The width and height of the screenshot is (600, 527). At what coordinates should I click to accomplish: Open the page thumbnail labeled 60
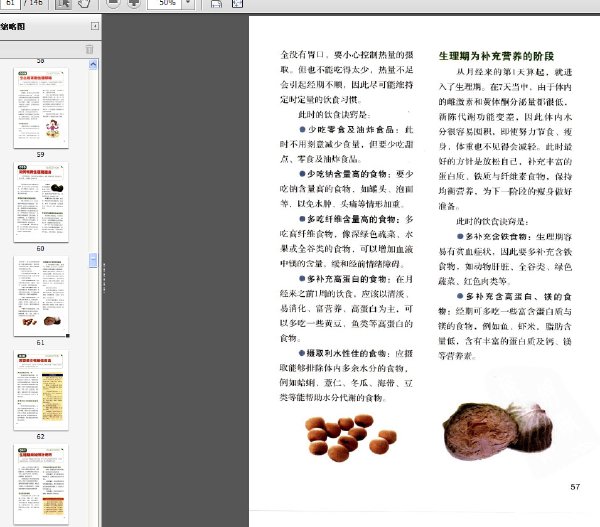click(x=41, y=202)
